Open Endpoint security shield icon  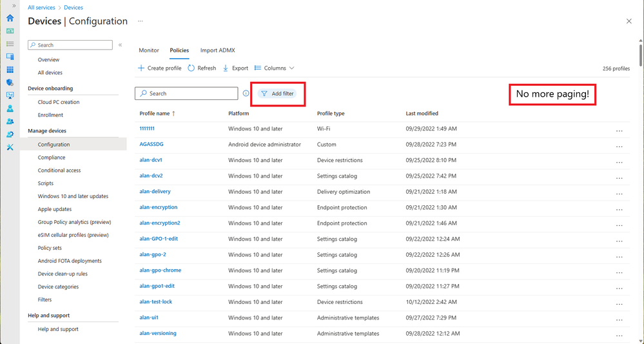tap(10, 83)
